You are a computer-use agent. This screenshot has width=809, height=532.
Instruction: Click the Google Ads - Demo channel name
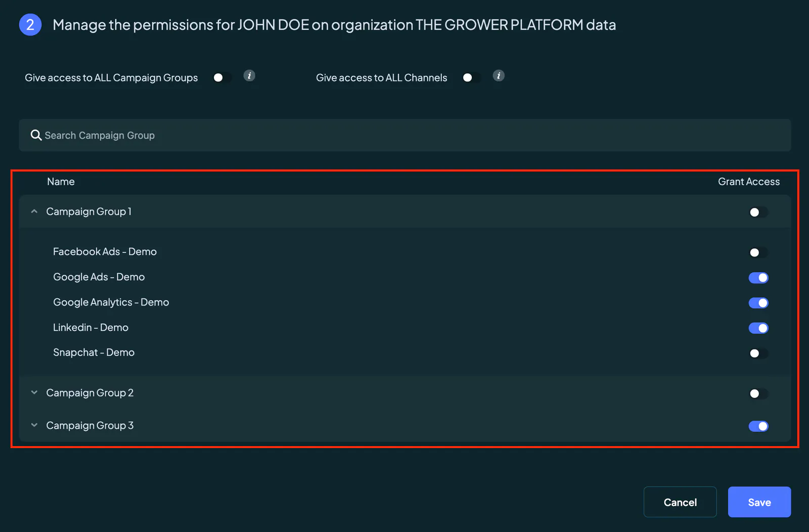99,277
